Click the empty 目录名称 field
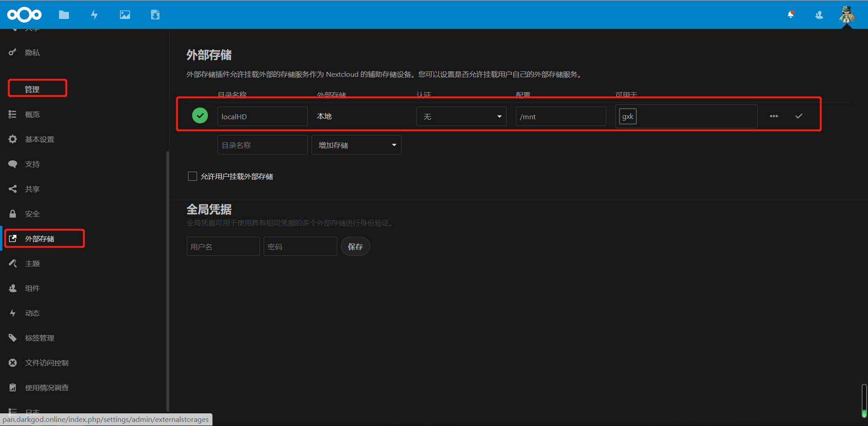 262,145
